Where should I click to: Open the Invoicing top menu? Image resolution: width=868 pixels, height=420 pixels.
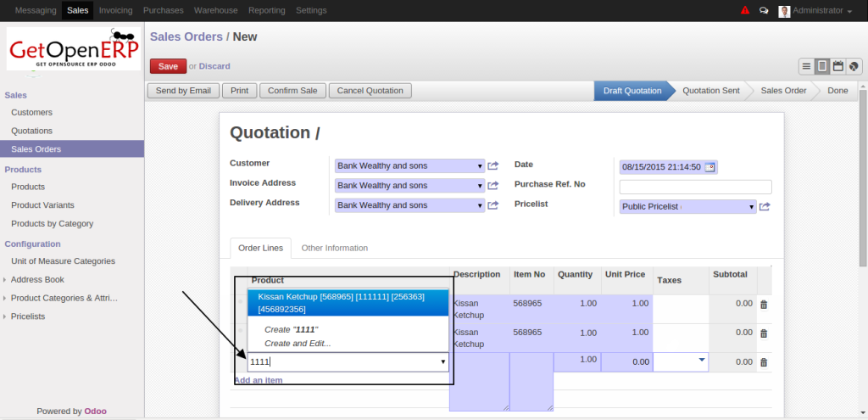[x=115, y=10]
